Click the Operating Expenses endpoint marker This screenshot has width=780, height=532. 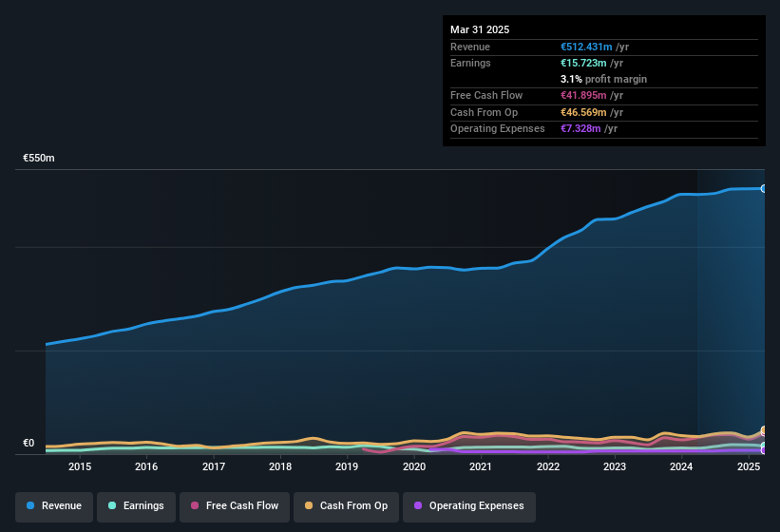tap(764, 450)
